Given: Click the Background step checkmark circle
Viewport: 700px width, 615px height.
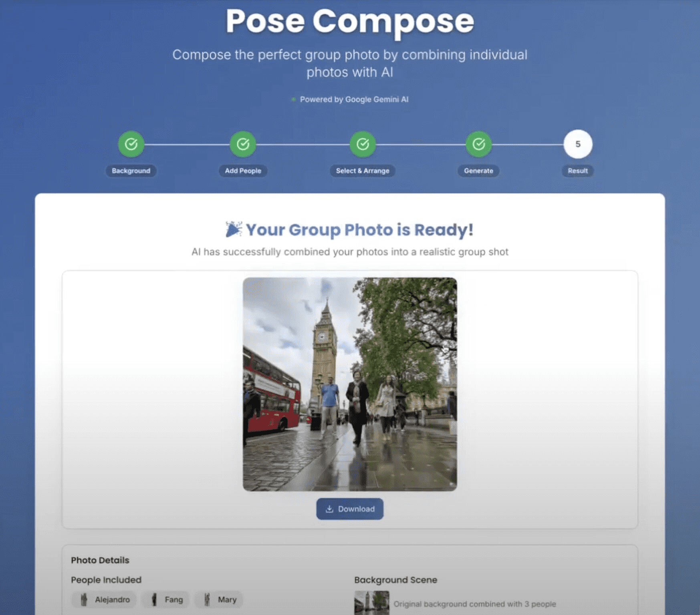Looking at the screenshot, I should pyautogui.click(x=131, y=144).
